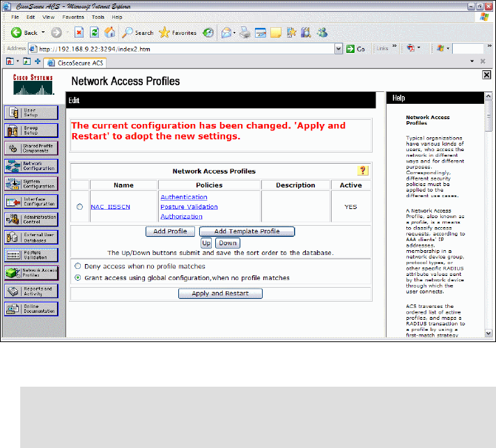Image resolution: width=496 pixels, height=448 pixels.
Task: Click the address bar URL field
Action: [182, 49]
